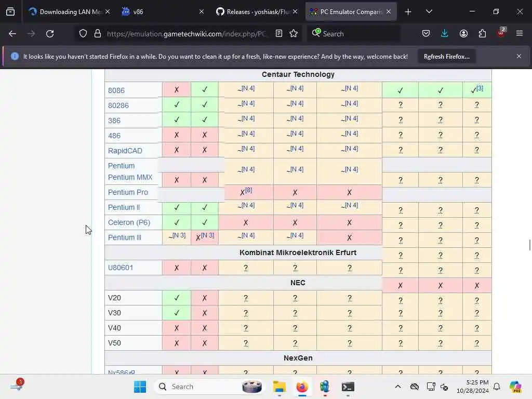Viewport: 532px width, 399px height.
Task: Open tracking protection shield icon
Action: (x=83, y=34)
